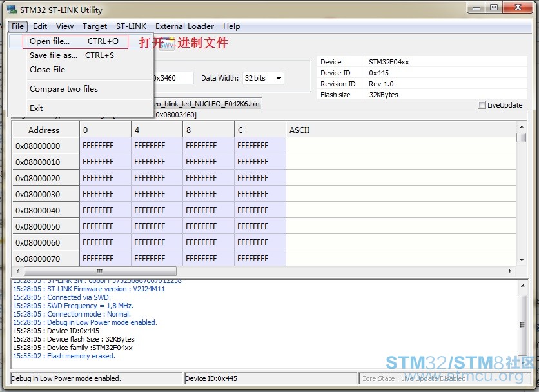Select address row 0x08000050
The image size is (539, 392).
(x=46, y=226)
